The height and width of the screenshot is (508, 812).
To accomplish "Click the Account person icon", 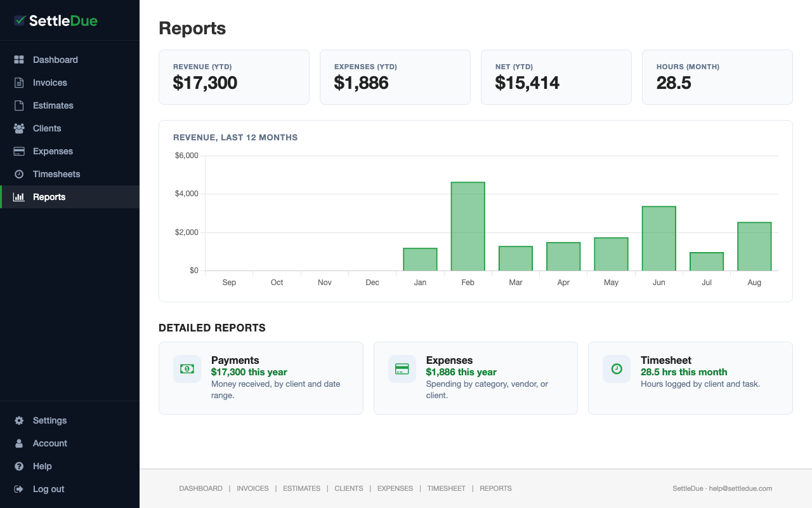I will click(x=19, y=443).
